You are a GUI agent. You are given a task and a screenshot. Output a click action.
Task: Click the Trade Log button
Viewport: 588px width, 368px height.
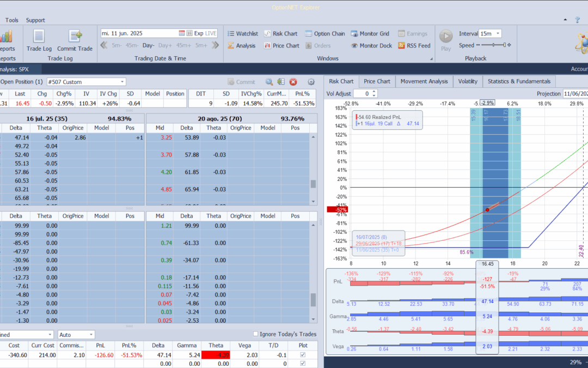(39, 40)
